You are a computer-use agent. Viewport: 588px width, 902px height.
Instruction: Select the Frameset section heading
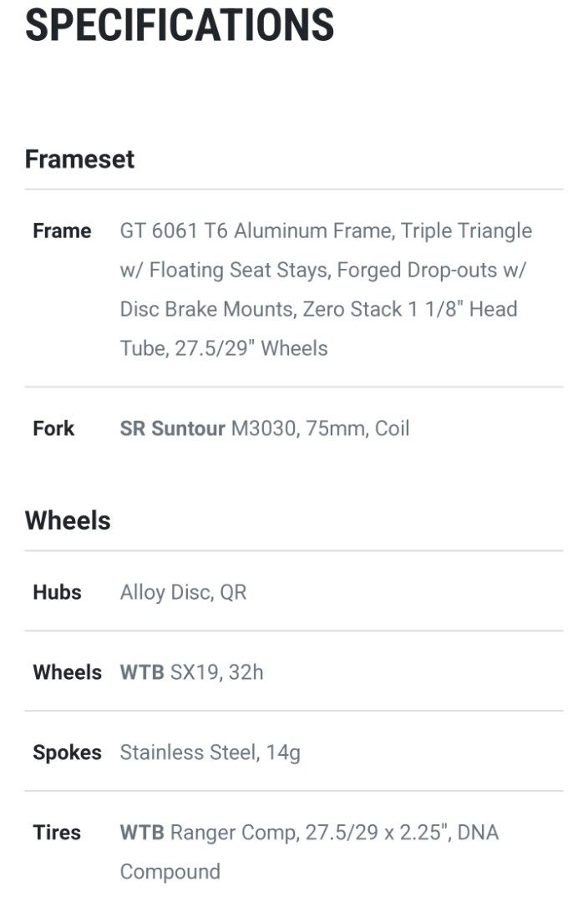pos(79,160)
